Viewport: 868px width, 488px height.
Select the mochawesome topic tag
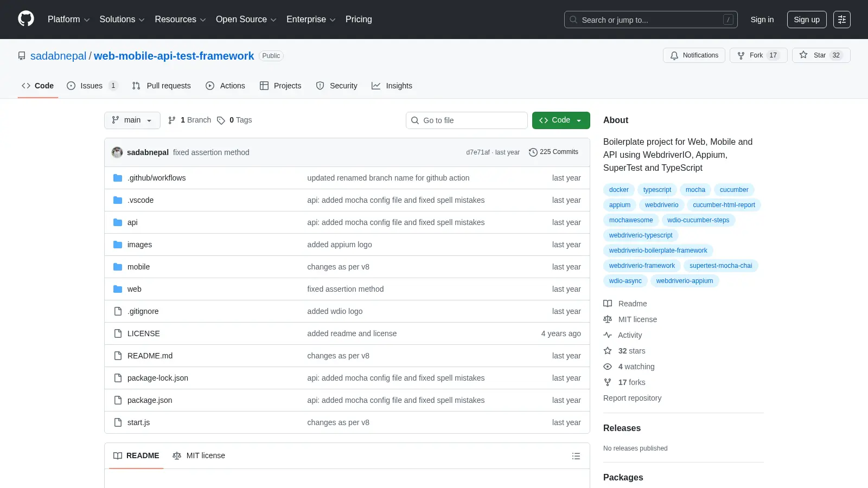pos(631,220)
